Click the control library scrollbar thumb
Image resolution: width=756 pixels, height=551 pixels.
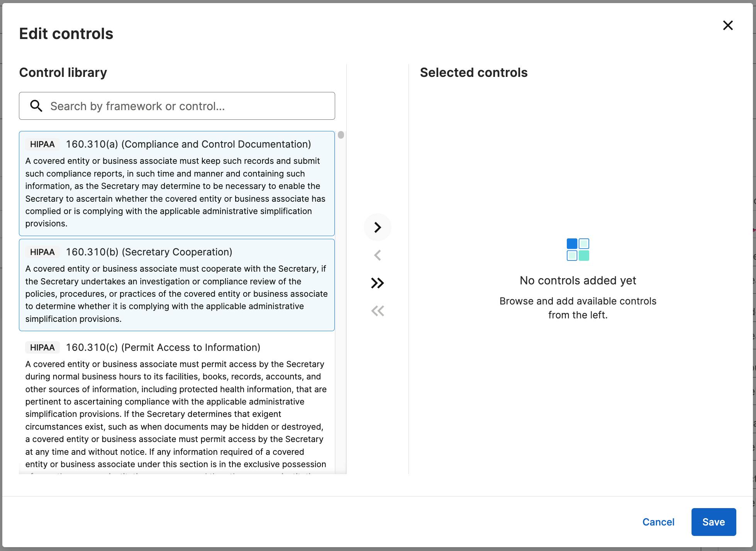click(x=341, y=135)
